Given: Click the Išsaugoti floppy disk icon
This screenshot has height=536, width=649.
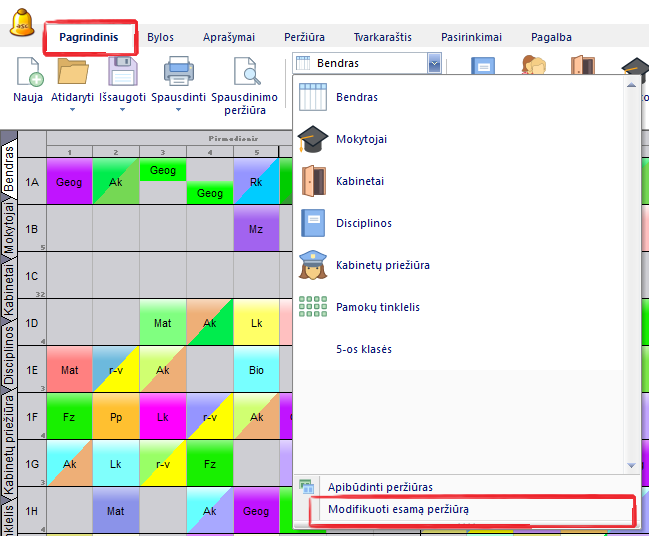Looking at the screenshot, I should pyautogui.click(x=122, y=73).
